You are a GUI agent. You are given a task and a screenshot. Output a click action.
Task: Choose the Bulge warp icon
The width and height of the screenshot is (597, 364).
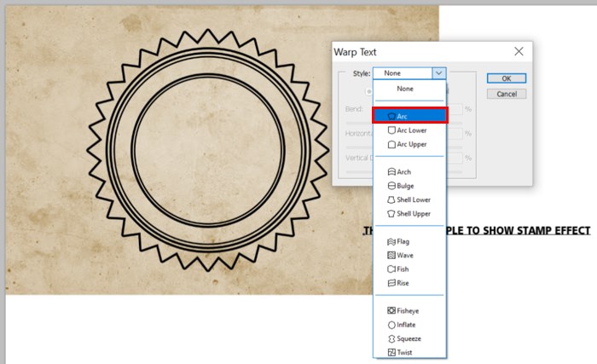[391, 186]
